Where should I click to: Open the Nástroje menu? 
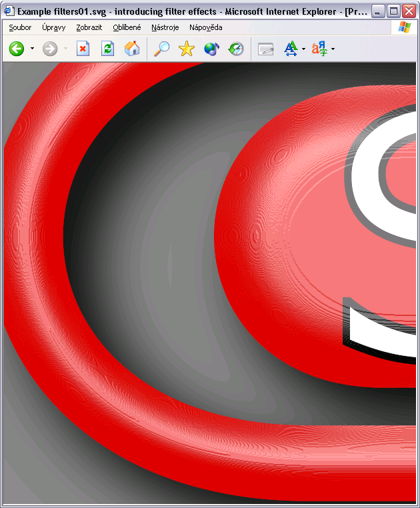(x=165, y=27)
